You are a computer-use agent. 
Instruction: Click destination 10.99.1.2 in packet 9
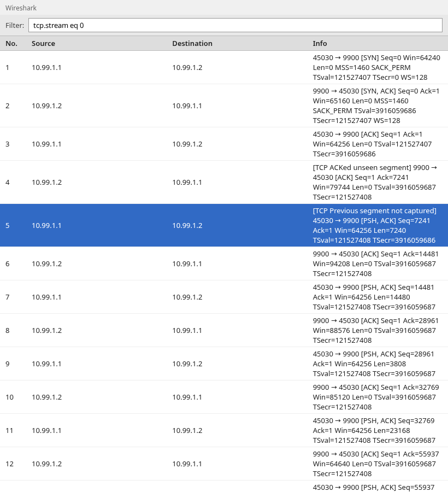click(187, 364)
